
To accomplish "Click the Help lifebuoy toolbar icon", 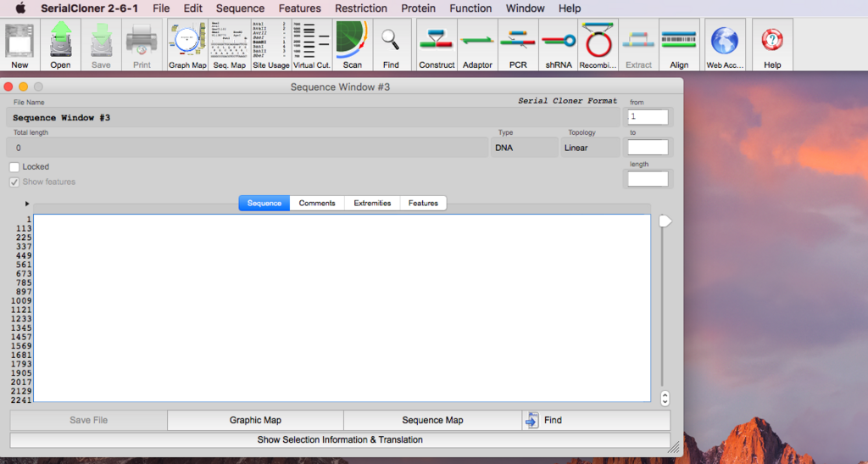I will click(772, 44).
